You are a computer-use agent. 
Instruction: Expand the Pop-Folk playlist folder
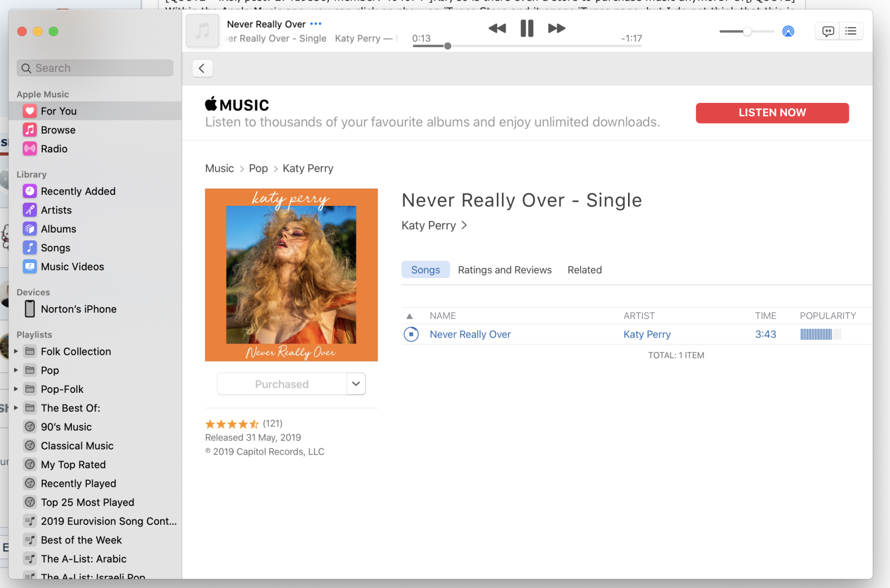click(x=16, y=389)
